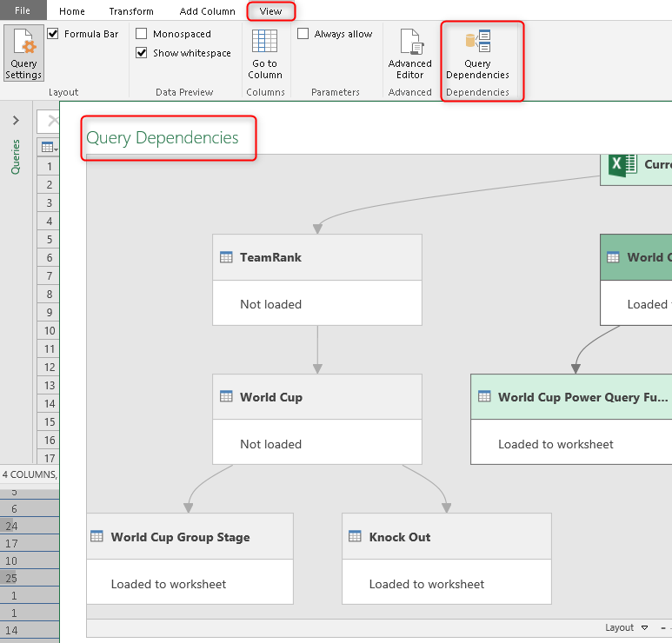Expand the Queries pane chevron
Screen dimensions: 672x643
[x=16, y=121]
